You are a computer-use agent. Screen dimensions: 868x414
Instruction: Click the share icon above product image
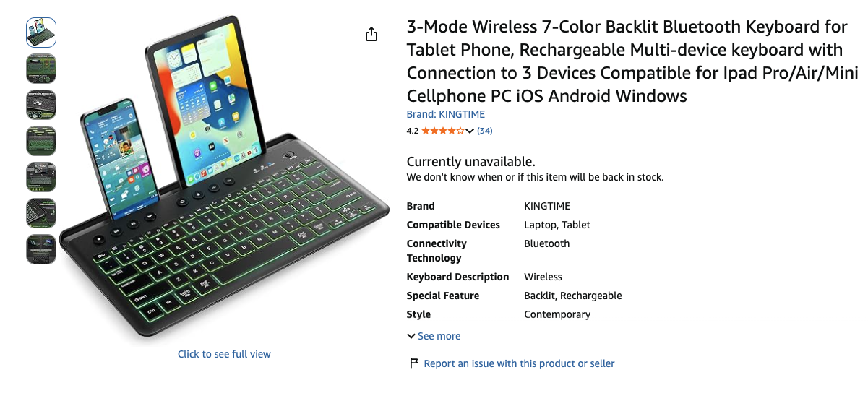coord(371,34)
